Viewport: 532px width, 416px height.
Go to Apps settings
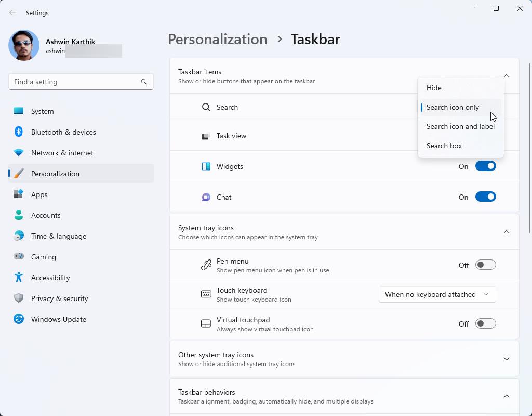tap(81, 194)
